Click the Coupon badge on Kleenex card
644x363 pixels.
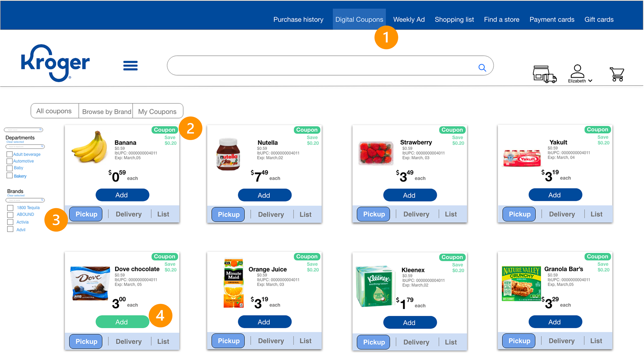452,257
